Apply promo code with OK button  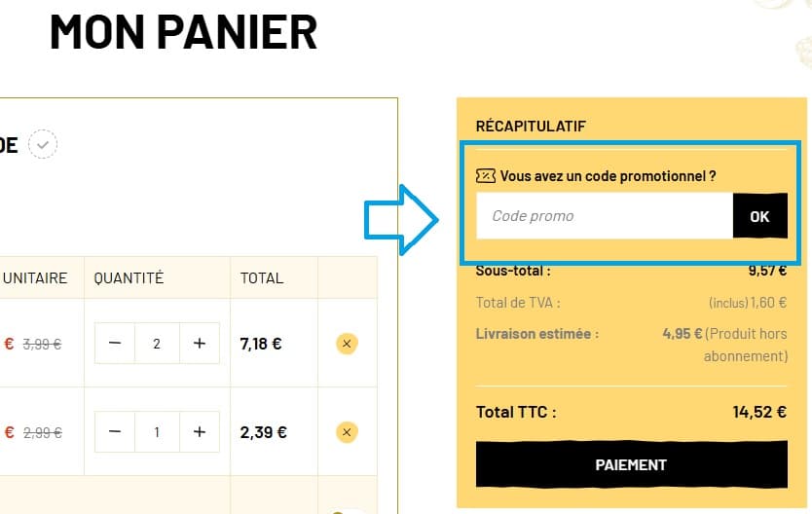pos(759,216)
